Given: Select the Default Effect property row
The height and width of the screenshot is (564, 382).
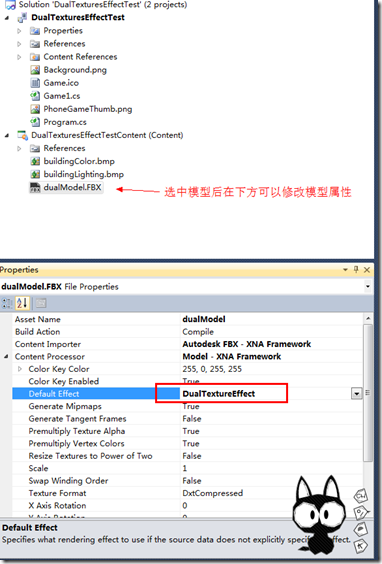Looking at the screenshot, I should [187, 394].
